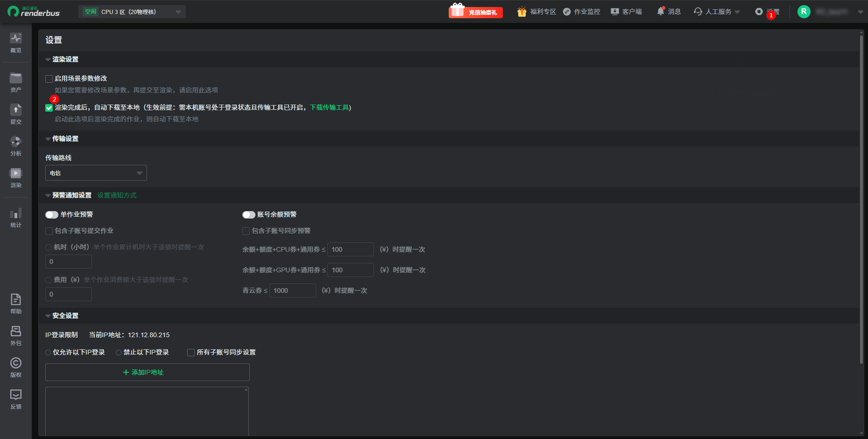Select 仅允许以下IP登录 radio button
Screen dimensions: 868x439
(x=48, y=353)
